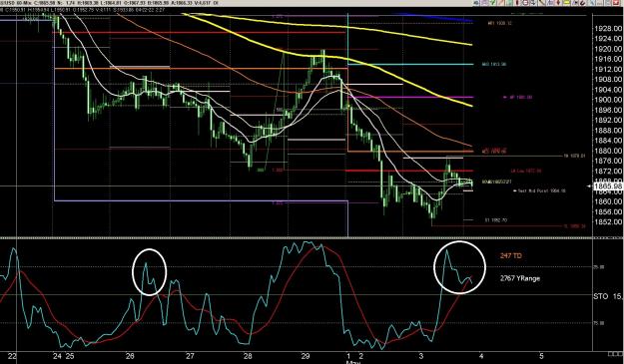Viewport: 624px width, 364px height.
Task: Click the red-and-white striped round toolbar icon
Action: pos(525,2)
